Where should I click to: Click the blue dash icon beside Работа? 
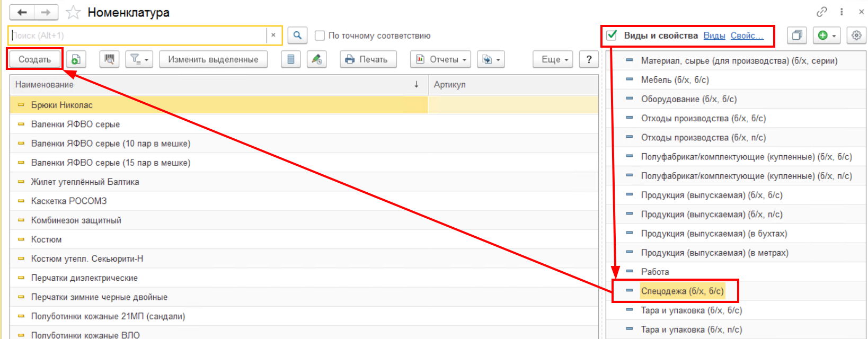click(x=630, y=271)
